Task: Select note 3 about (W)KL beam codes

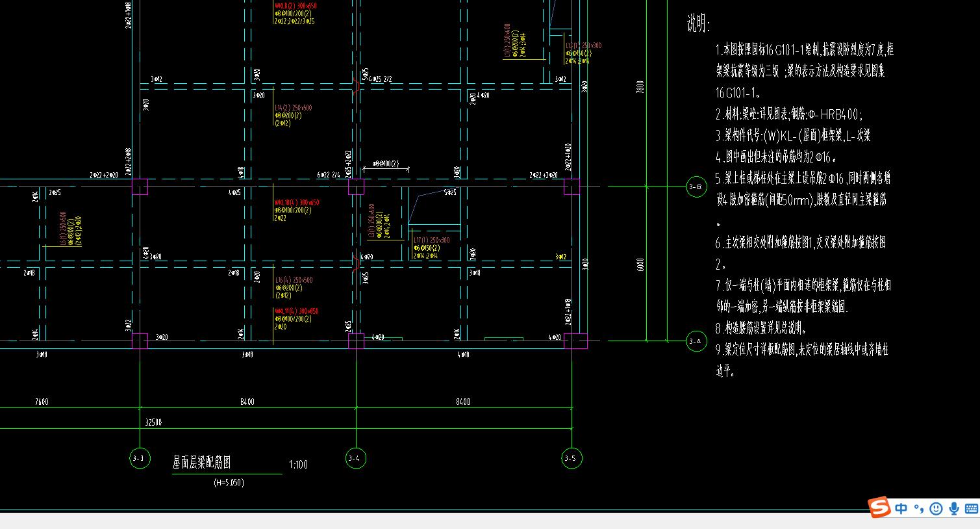Action: (793, 135)
